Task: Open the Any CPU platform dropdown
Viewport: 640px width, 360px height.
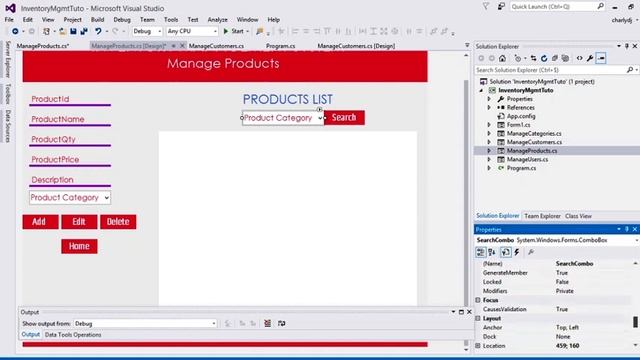Action: pos(192,31)
